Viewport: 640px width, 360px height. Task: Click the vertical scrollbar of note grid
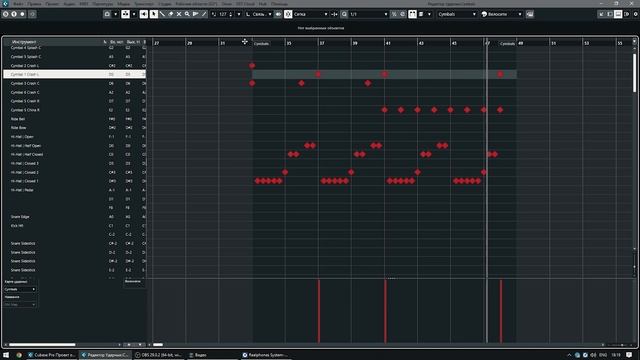click(634, 73)
